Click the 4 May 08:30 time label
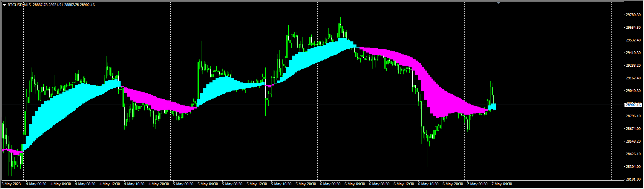 (85, 184)
